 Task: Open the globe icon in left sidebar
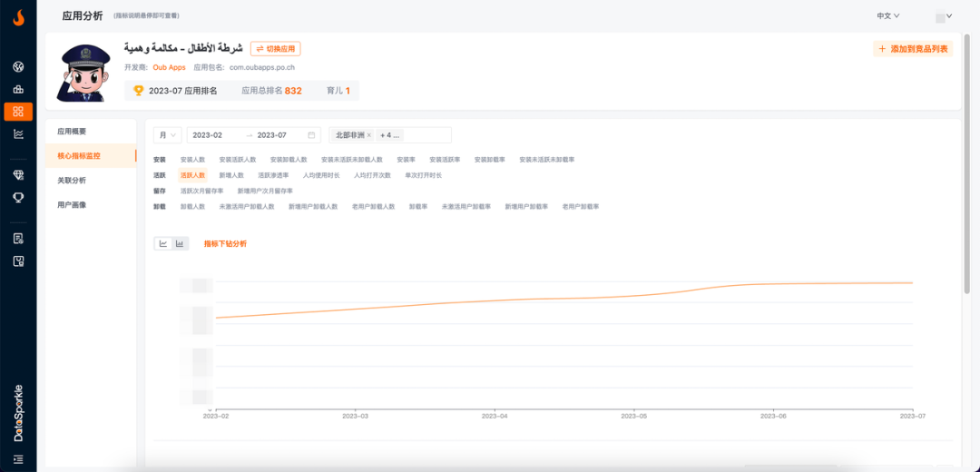(x=18, y=67)
